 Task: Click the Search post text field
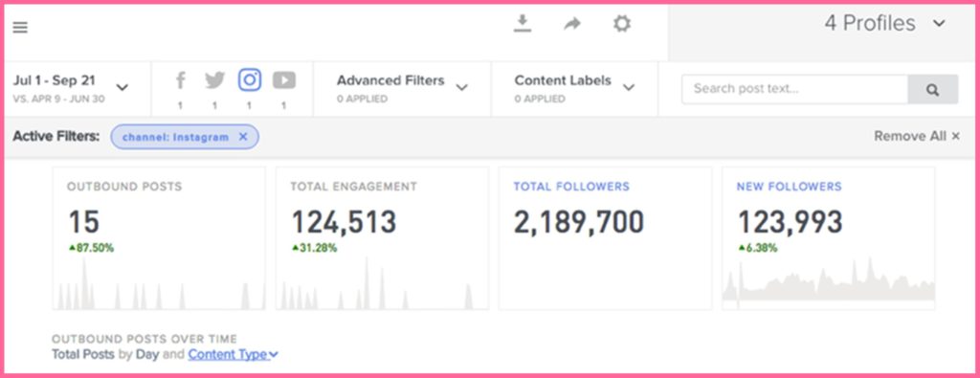coord(794,89)
